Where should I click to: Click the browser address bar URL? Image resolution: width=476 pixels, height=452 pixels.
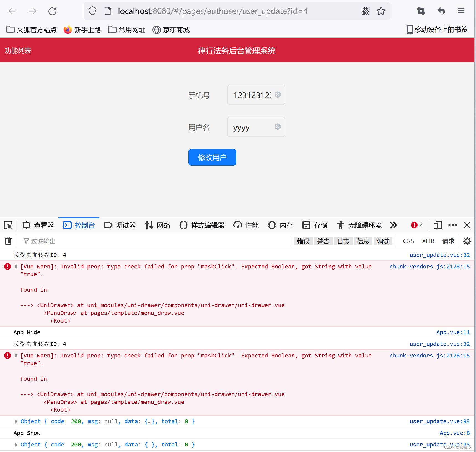(213, 11)
